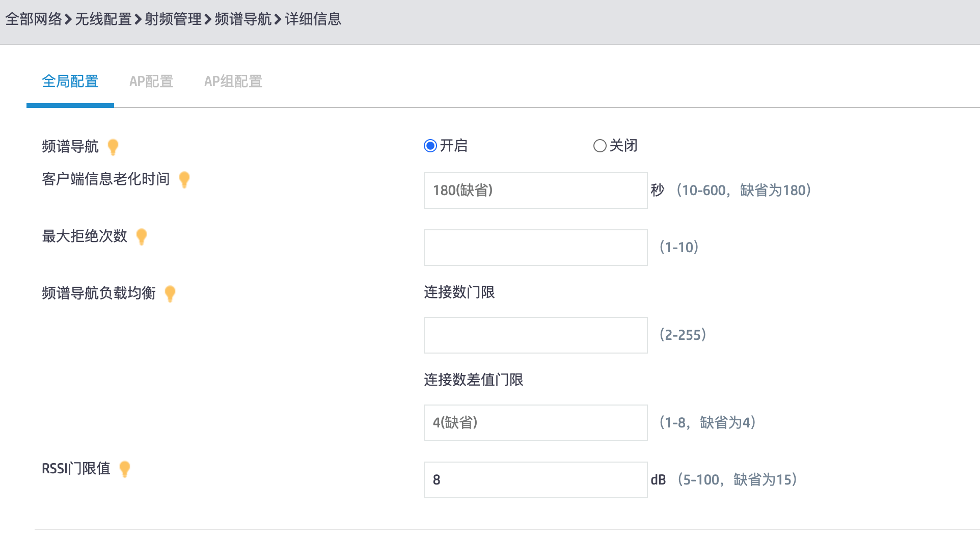The width and height of the screenshot is (980, 538).
Task: Go to 频谱导航 in the breadcrumb
Action: point(243,19)
